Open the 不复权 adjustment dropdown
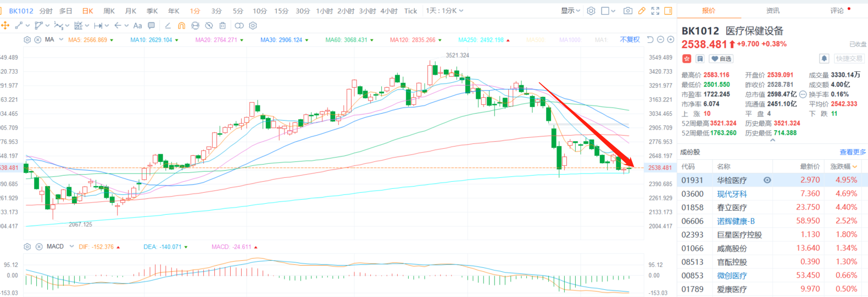 [x=630, y=40]
